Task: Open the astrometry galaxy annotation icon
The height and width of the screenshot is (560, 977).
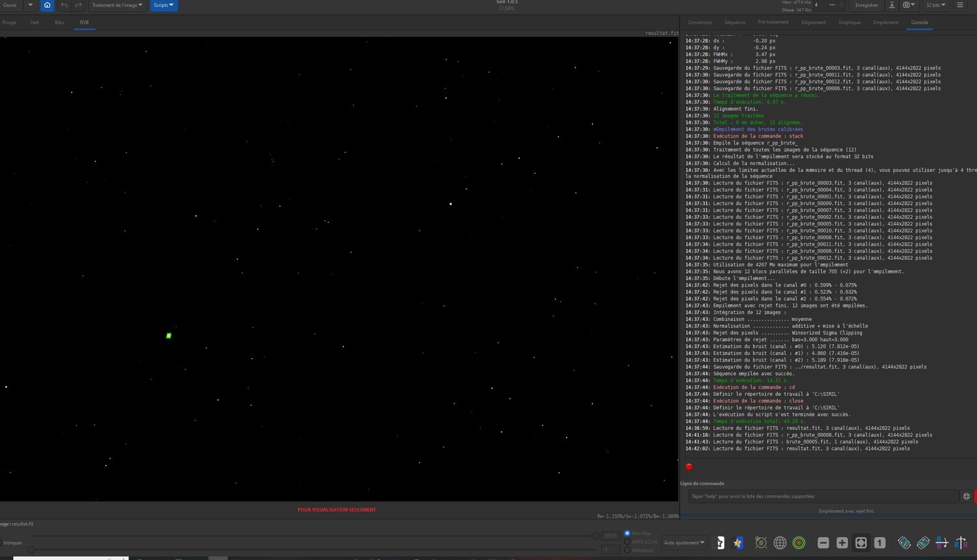Action: point(761,542)
